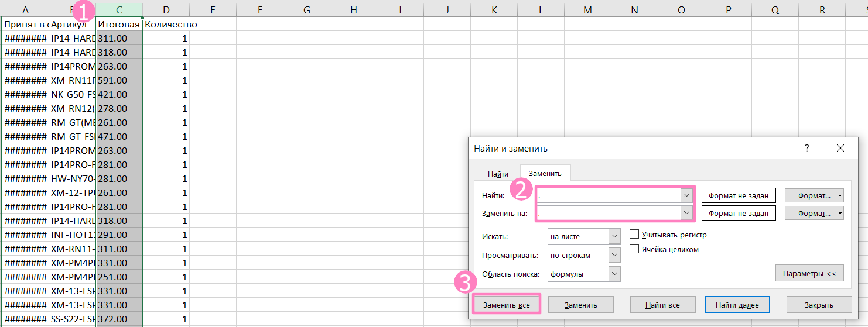Open the 'Формат...' menu for the find row
Viewport: 868px width, 327px height.
814,196
